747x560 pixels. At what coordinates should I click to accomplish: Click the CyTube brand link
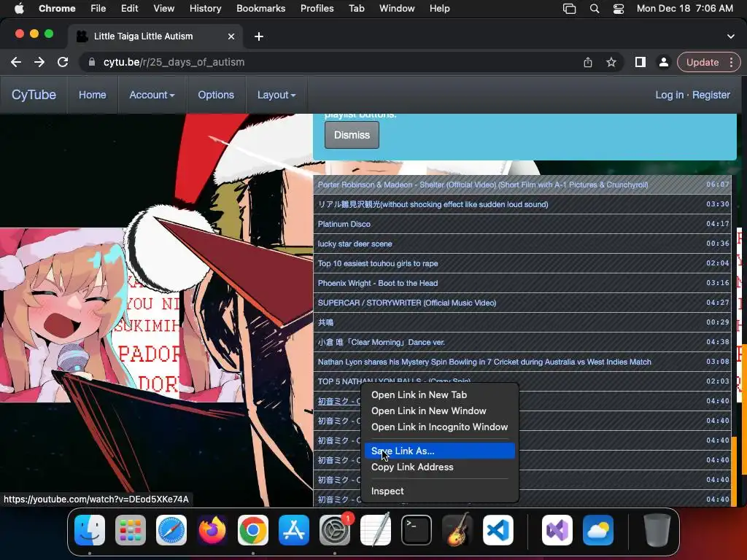coord(34,95)
